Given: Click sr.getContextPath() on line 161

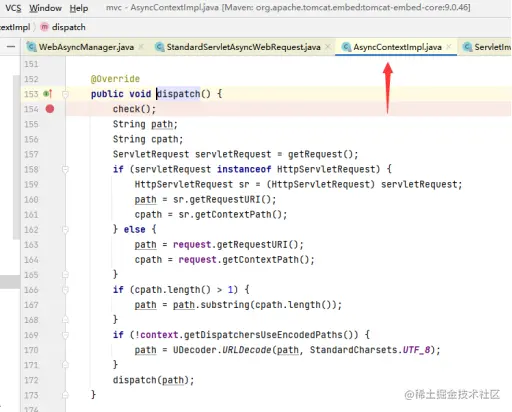Looking at the screenshot, I should (x=230, y=214).
